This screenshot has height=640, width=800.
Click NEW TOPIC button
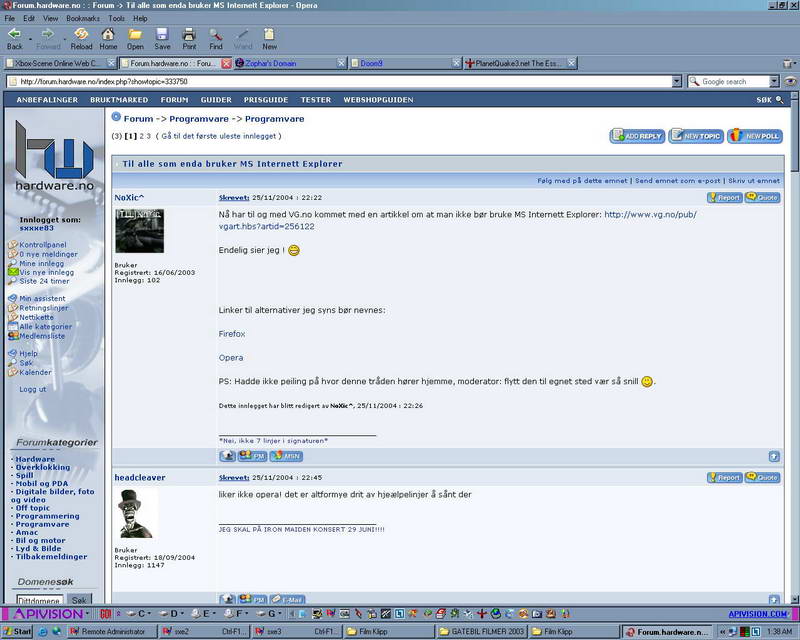[696, 136]
